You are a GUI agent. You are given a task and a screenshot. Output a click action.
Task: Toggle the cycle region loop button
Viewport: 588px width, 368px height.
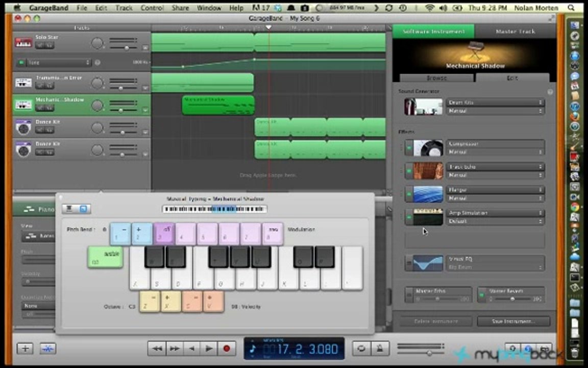point(361,349)
